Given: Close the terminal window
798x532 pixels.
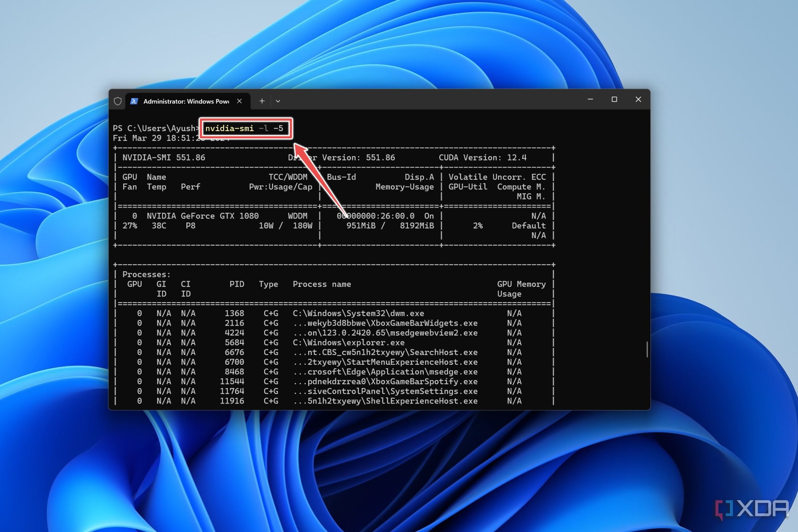Looking at the screenshot, I should (x=638, y=99).
